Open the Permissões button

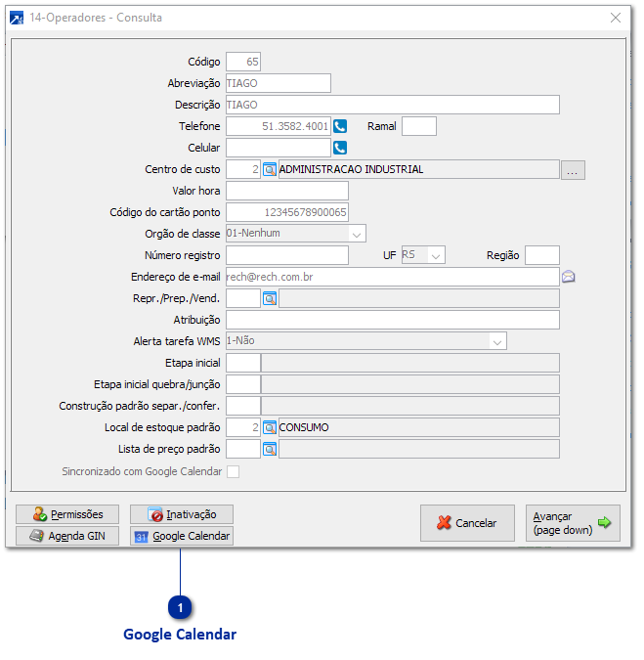click(x=67, y=514)
